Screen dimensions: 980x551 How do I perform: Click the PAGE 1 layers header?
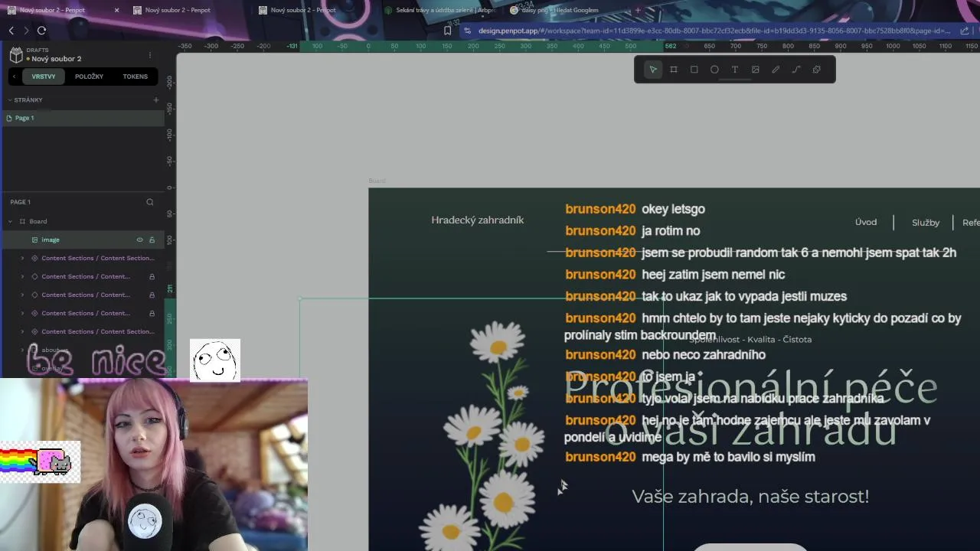(x=21, y=202)
